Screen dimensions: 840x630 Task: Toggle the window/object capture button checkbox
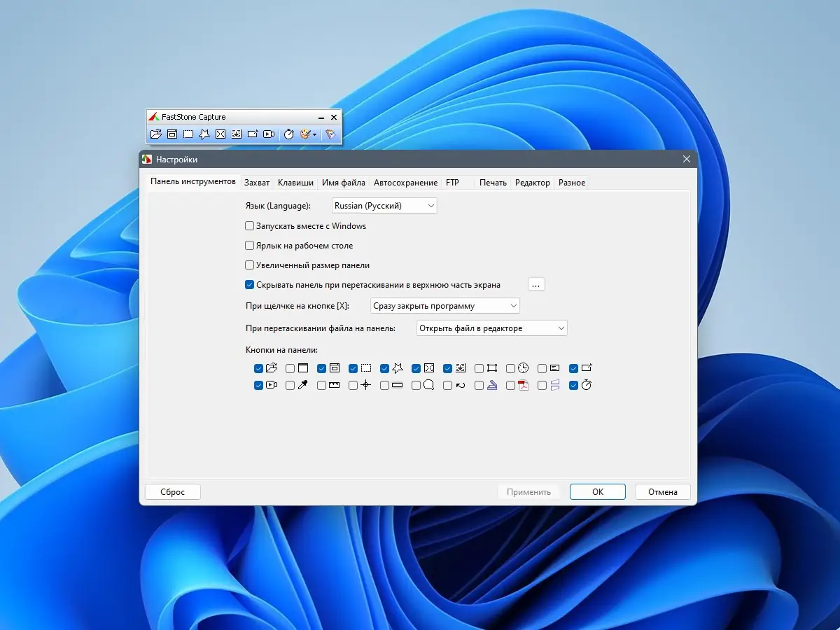click(x=321, y=368)
